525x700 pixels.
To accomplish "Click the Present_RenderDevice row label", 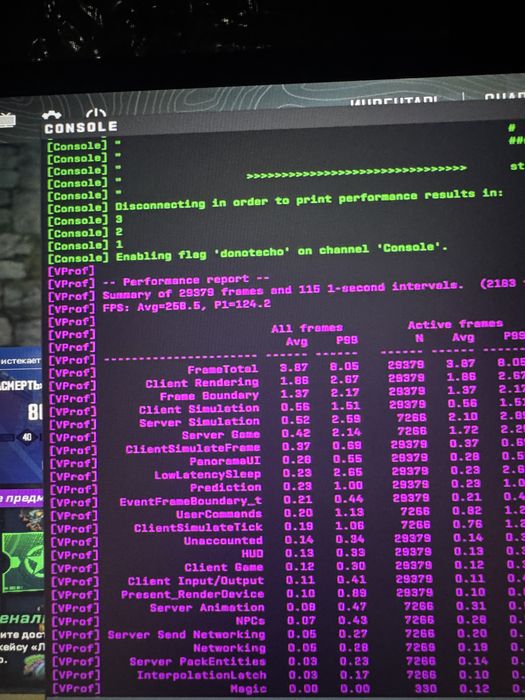I will 193,594.
